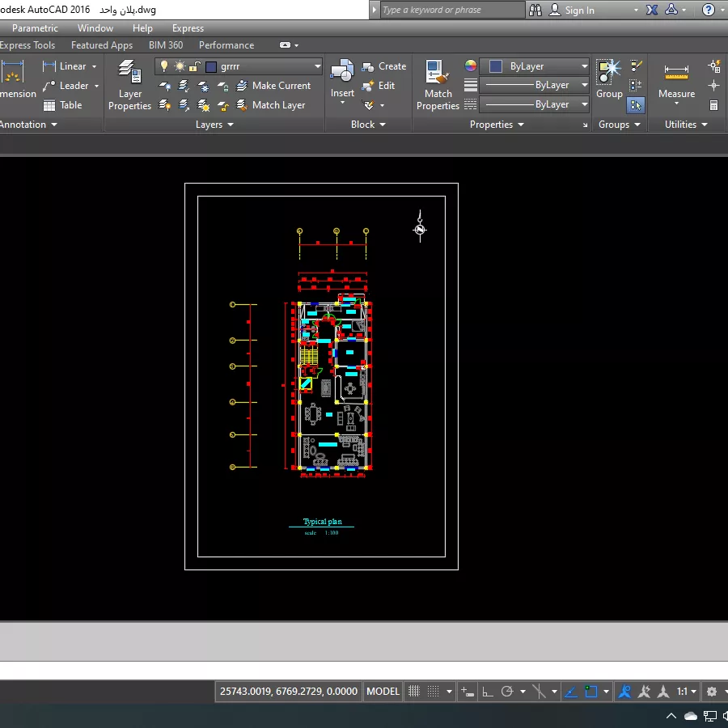Open the quick calculator icon in Utilities

pyautogui.click(x=713, y=105)
